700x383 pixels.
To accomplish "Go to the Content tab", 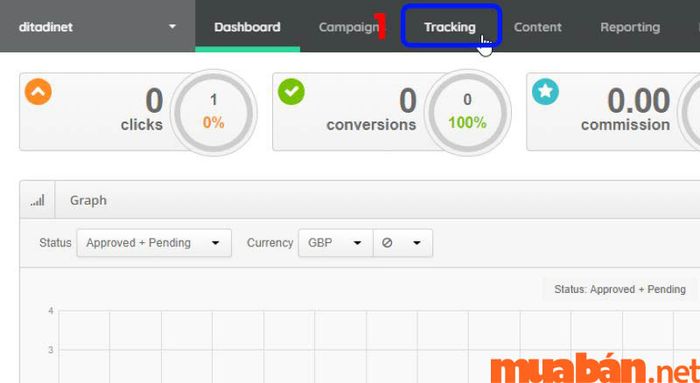I will tap(538, 27).
